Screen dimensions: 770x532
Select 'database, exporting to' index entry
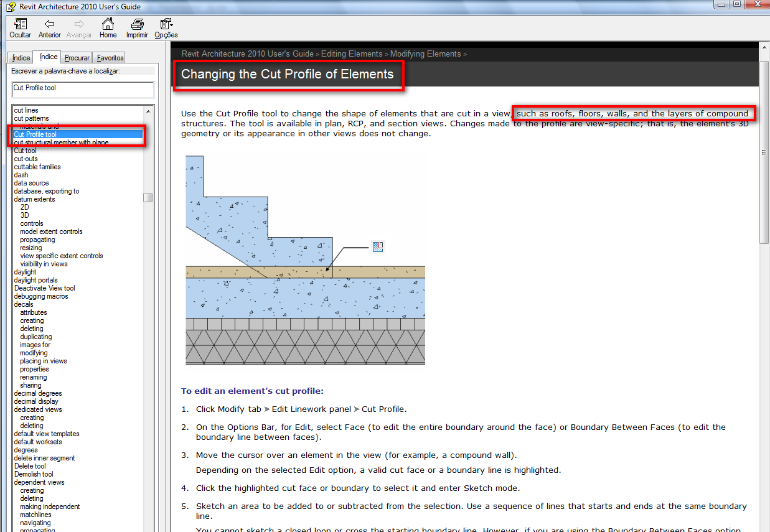47,191
